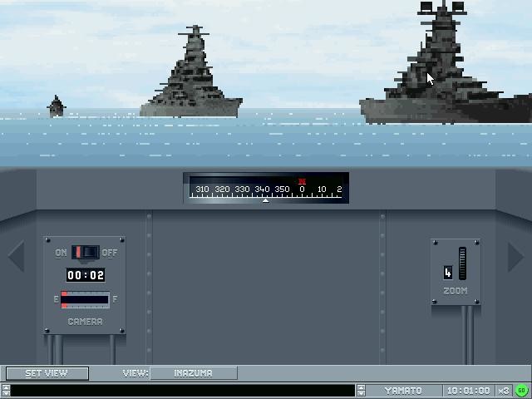The height and width of the screenshot is (399, 532).
Task: Toggle the camera ON/OFF switch
Action: 86,253
